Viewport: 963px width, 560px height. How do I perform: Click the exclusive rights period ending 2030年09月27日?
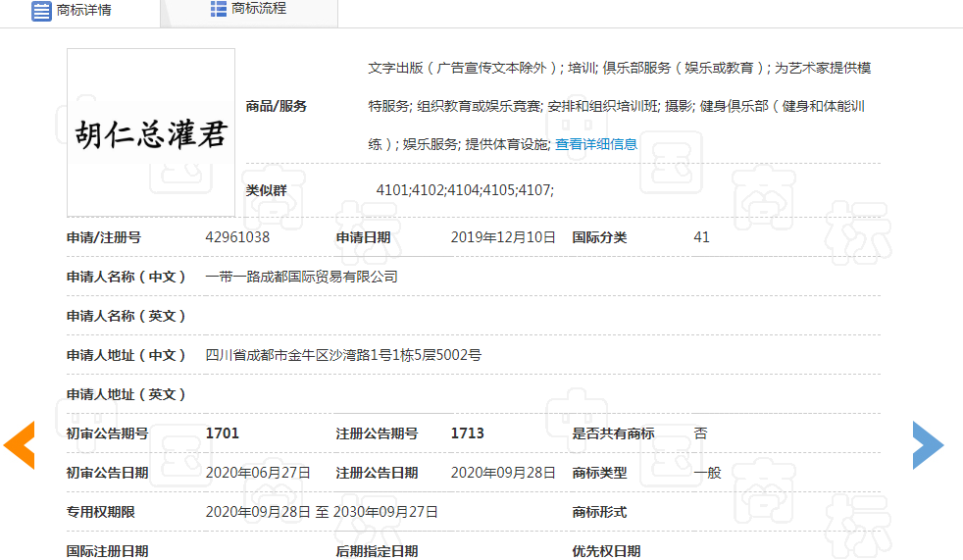click(x=385, y=512)
